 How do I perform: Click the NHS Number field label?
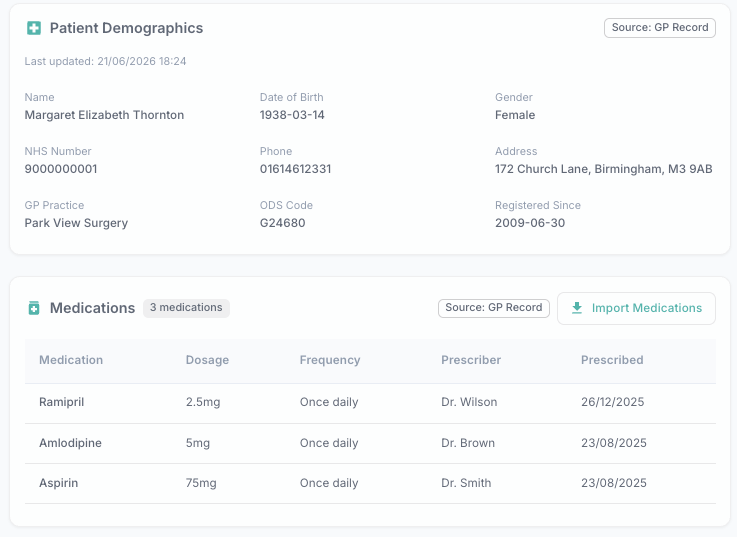(58, 151)
